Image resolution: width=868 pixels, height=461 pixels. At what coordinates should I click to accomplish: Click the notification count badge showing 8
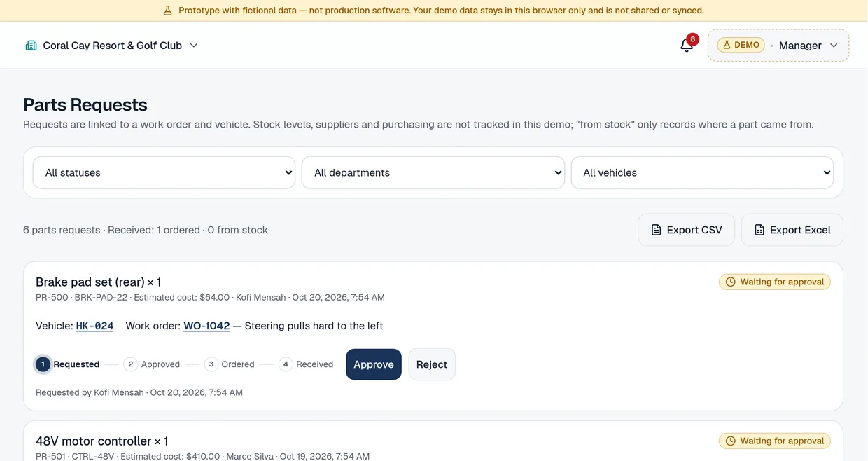[x=692, y=39]
